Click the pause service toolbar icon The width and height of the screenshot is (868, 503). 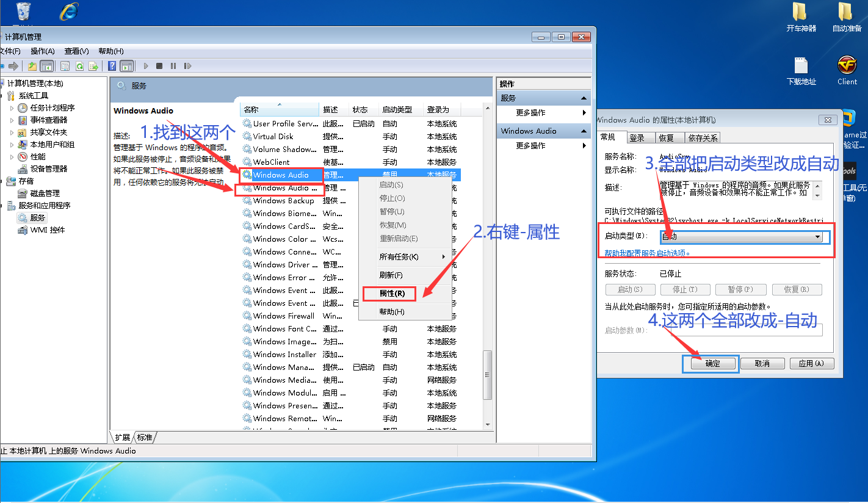(x=173, y=66)
